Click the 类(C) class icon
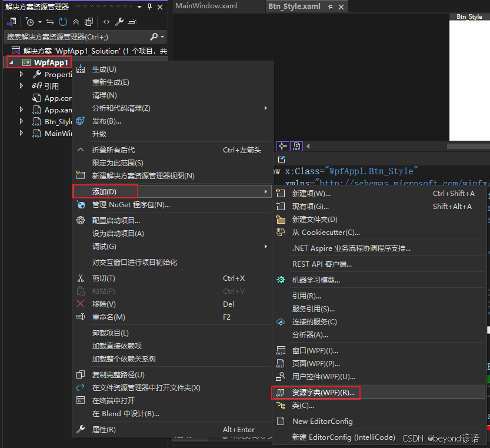490x448 pixels. pos(281,405)
